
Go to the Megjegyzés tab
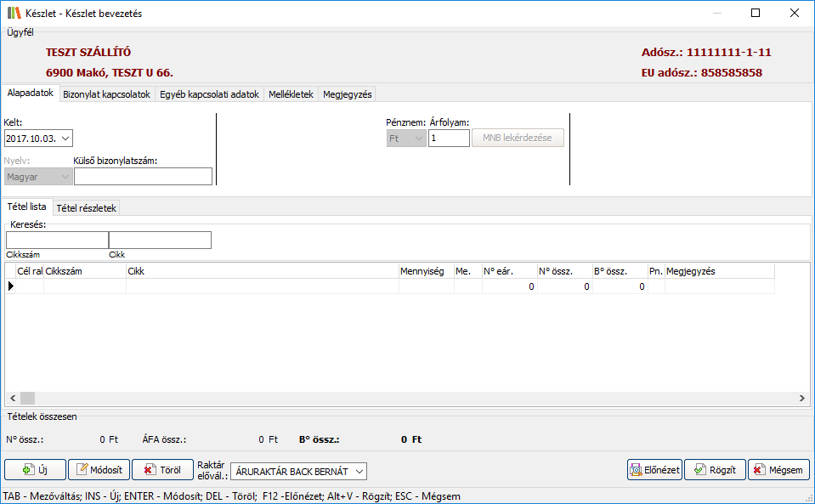coord(346,94)
